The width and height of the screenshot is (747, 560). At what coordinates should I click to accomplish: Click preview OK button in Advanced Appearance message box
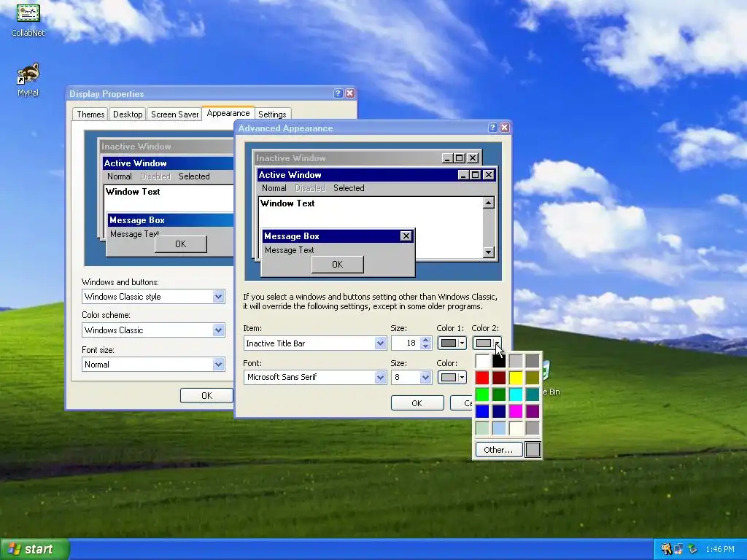pos(337,264)
